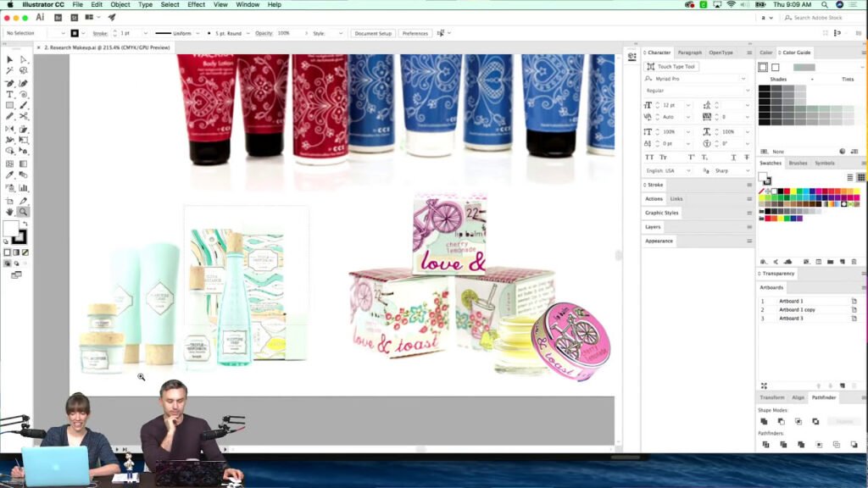
Task: Select the Lasso tool
Action: coord(23,71)
